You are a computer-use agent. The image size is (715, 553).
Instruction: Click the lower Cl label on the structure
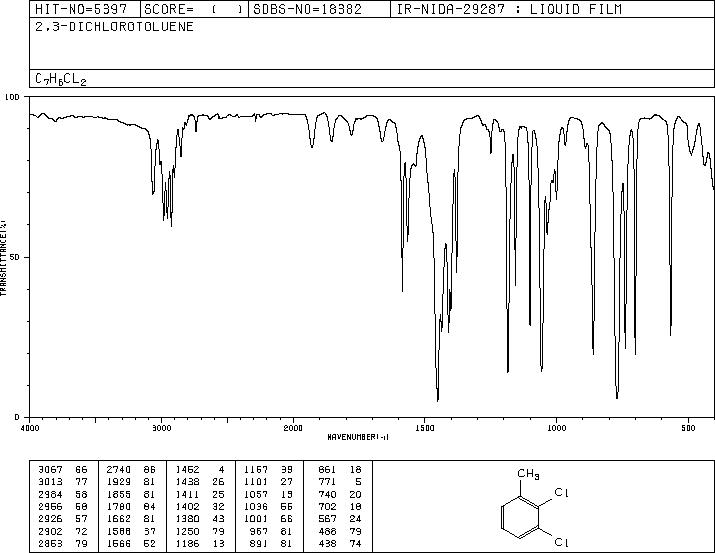point(561,542)
